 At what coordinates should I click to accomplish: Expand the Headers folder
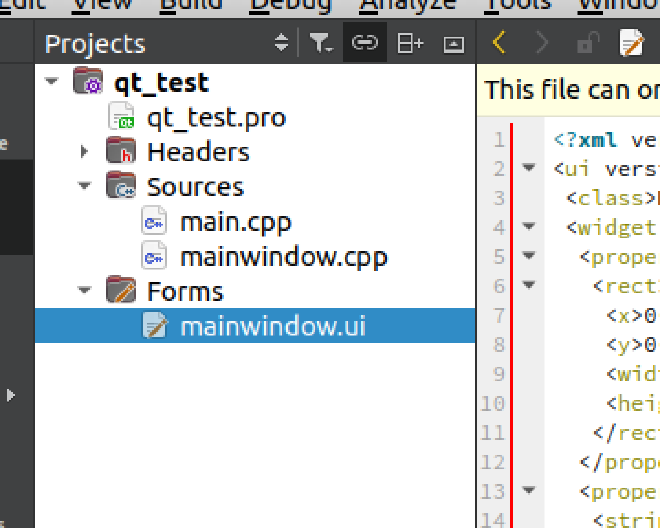coord(86,152)
